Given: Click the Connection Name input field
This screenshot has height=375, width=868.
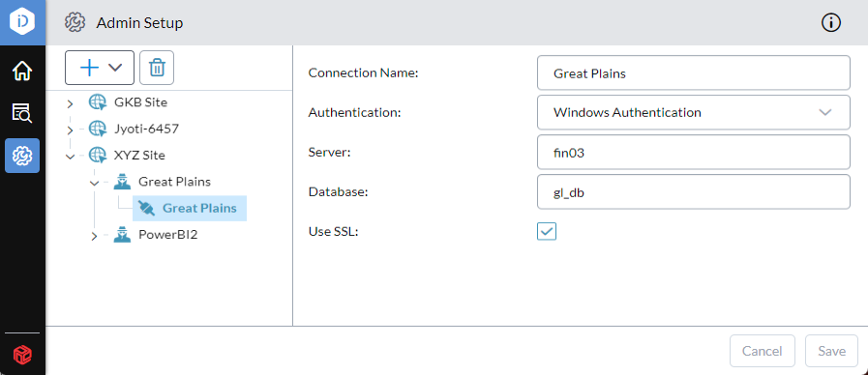Looking at the screenshot, I should pos(694,72).
